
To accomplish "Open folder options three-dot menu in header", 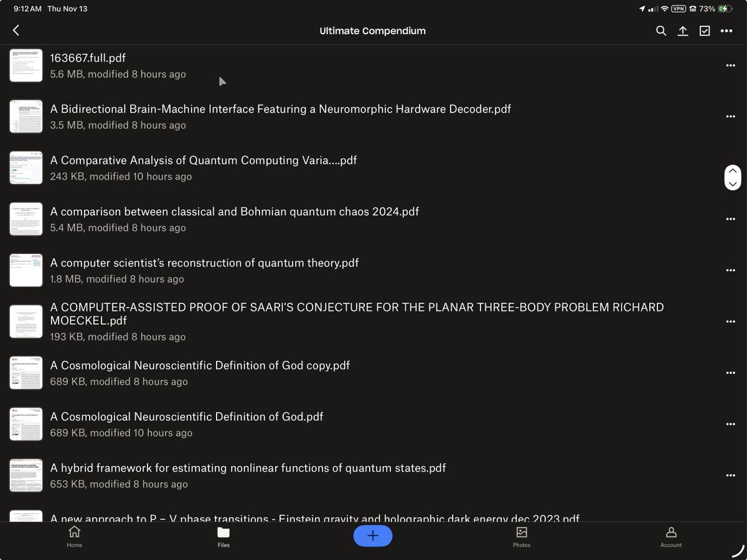I will click(726, 30).
